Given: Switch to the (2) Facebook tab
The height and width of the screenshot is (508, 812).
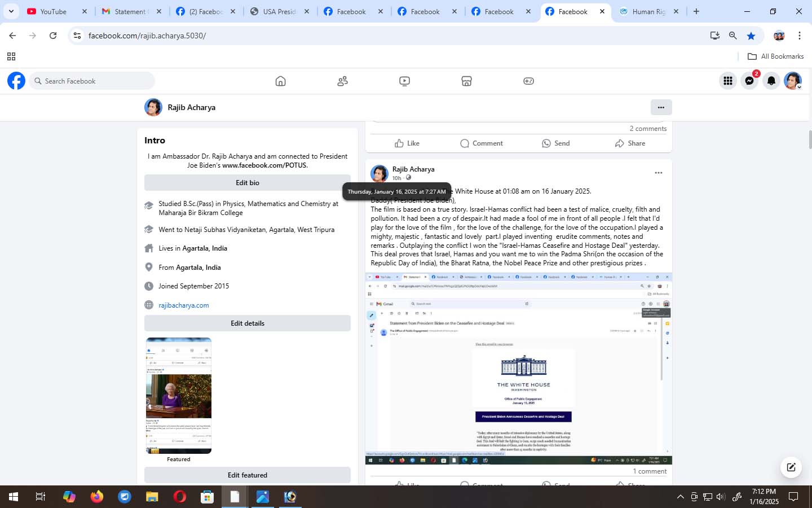Looking at the screenshot, I should tap(204, 11).
